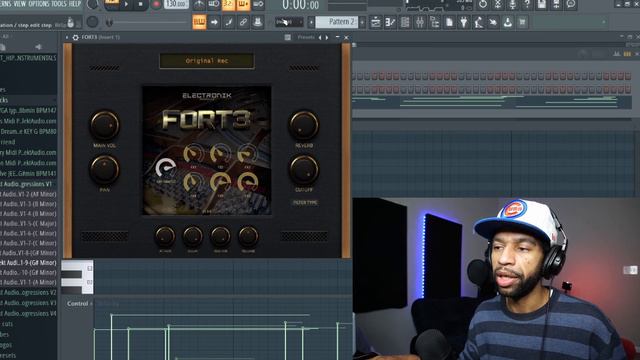Open the Playlist view from toolbar
The image size is (640, 360).
(376, 22)
